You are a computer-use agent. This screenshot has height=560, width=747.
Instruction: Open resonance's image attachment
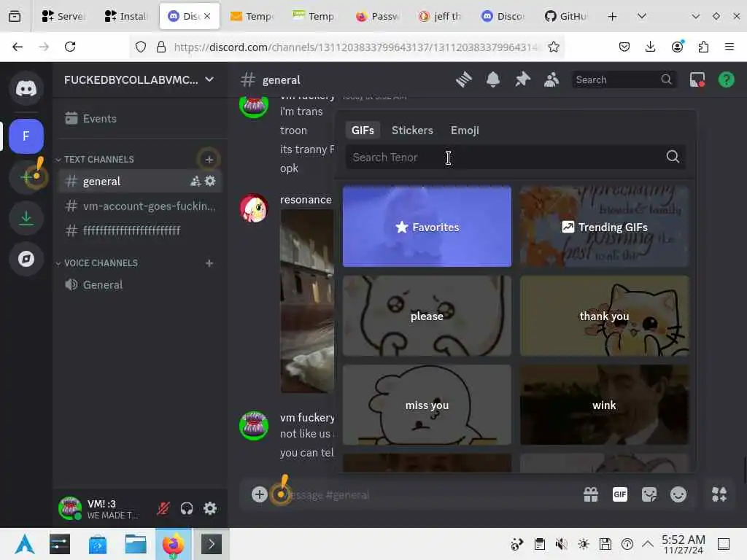point(307,301)
